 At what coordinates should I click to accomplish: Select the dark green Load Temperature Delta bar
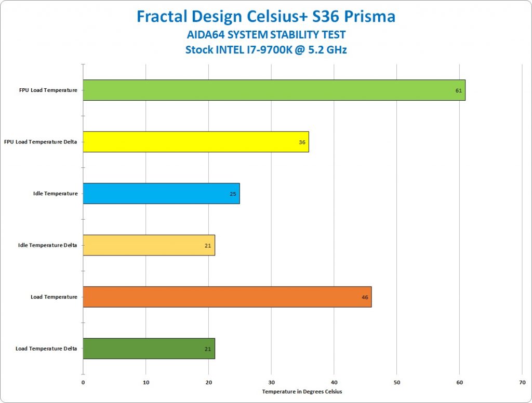(x=149, y=348)
